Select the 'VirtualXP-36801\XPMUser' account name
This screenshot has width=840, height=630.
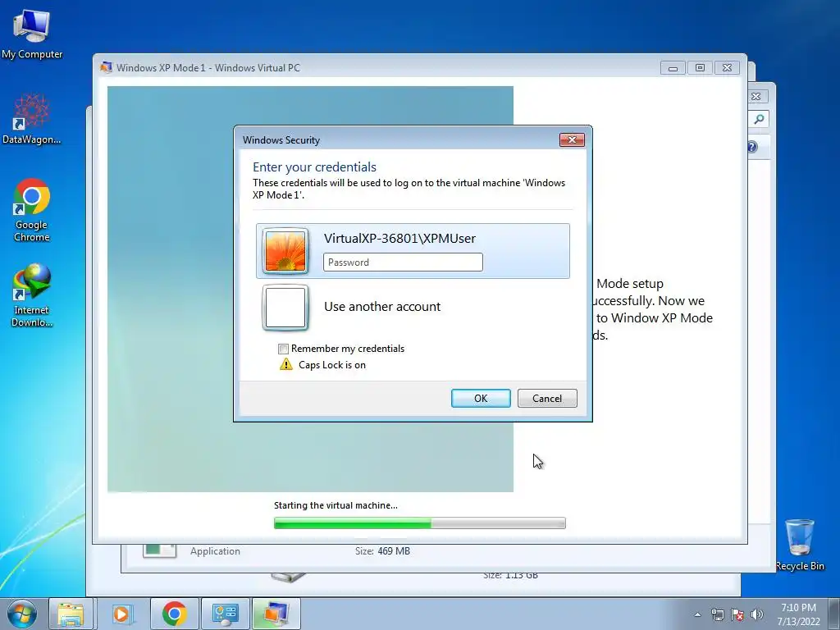[399, 239]
